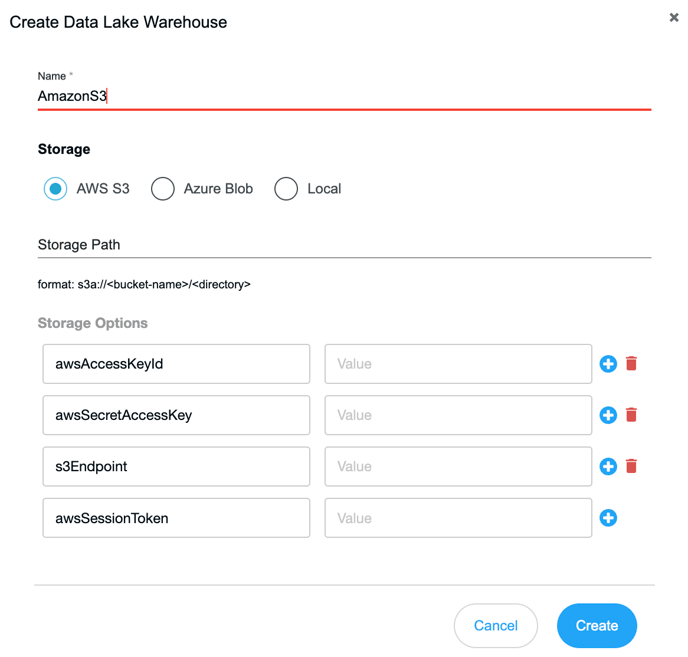Add option after awsSecretAccessKey row

[x=608, y=415]
